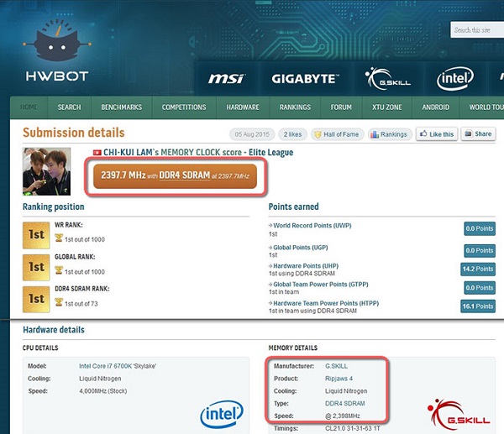Click the Hall of Fame button
The image size is (504, 434).
point(337,134)
